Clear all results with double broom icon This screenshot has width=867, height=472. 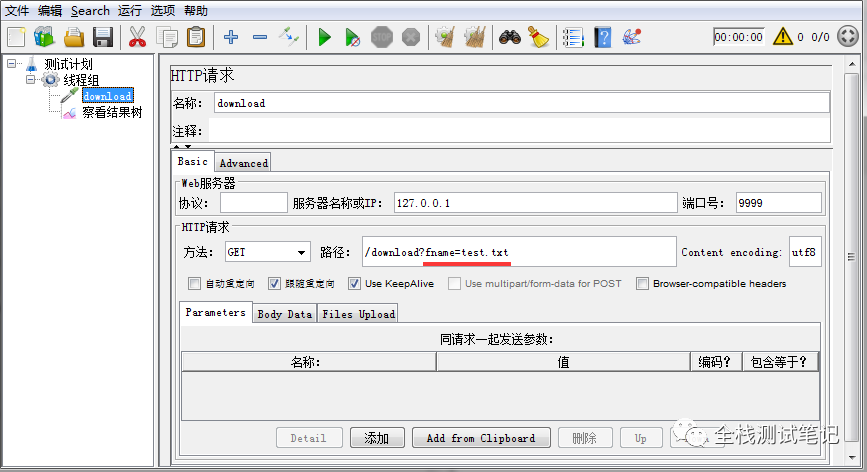click(x=474, y=37)
